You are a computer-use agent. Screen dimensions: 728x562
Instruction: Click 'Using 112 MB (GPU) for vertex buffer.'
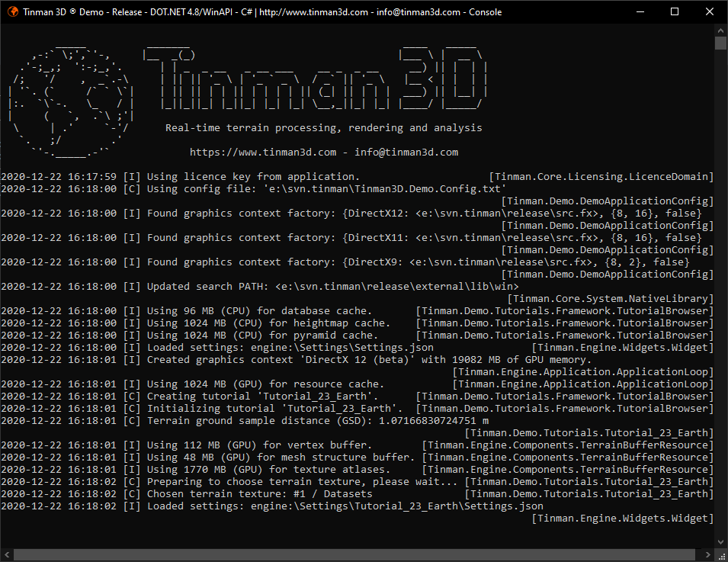[259, 445]
